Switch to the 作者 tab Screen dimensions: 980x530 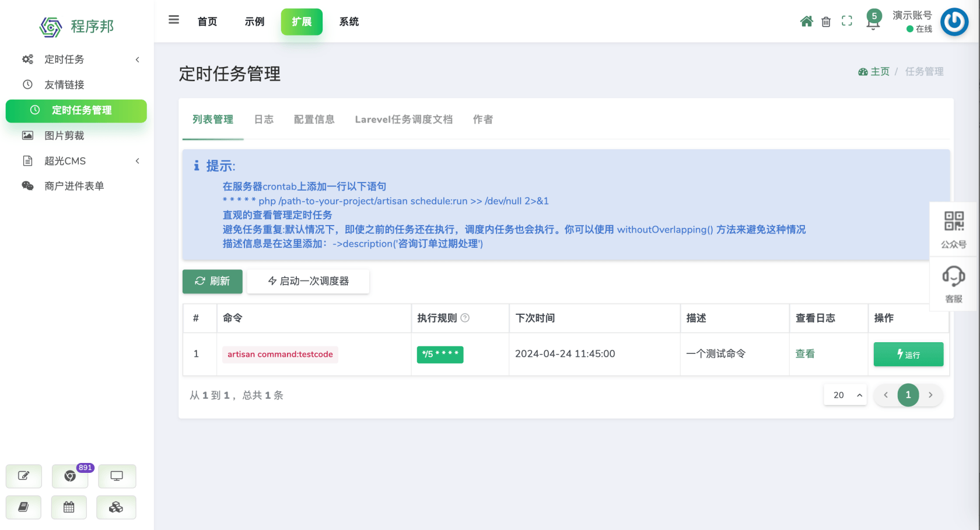click(483, 120)
